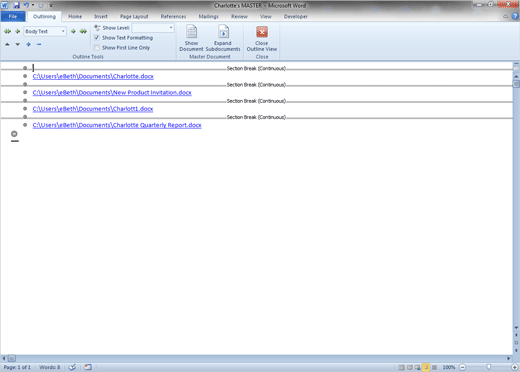Click the vertical scrollbar up arrow
Screen dimensions: 520x372
[x=516, y=76]
